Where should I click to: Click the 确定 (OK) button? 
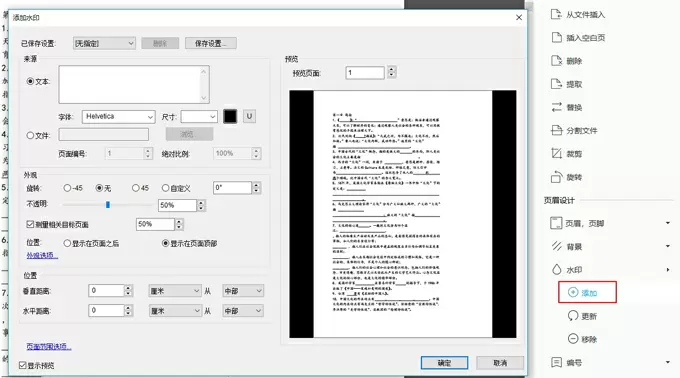444,363
